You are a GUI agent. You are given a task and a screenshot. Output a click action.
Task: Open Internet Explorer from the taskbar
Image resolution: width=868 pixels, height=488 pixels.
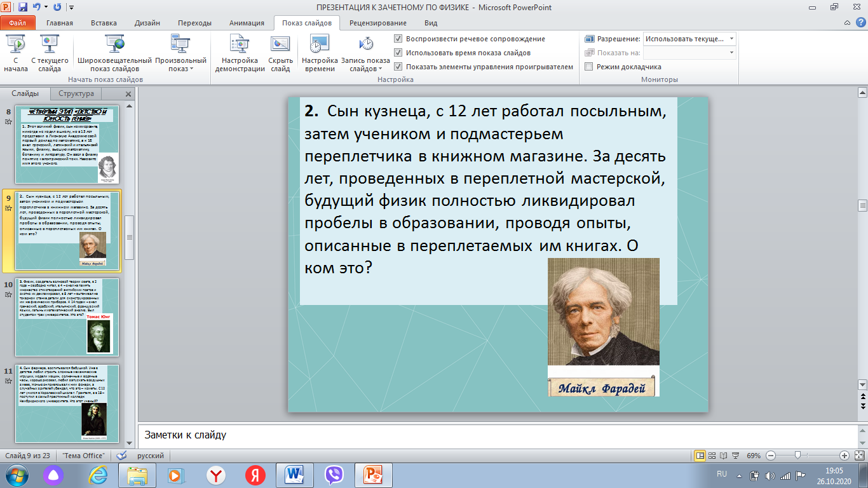point(98,475)
